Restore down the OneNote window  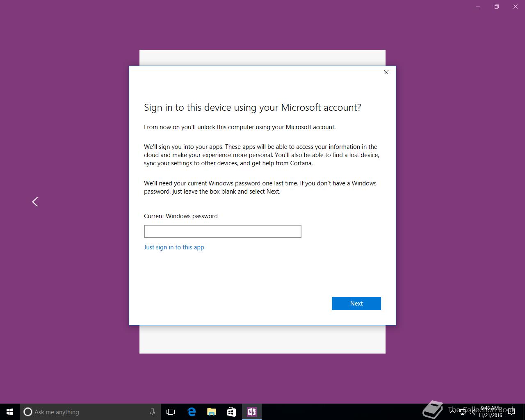click(x=497, y=7)
